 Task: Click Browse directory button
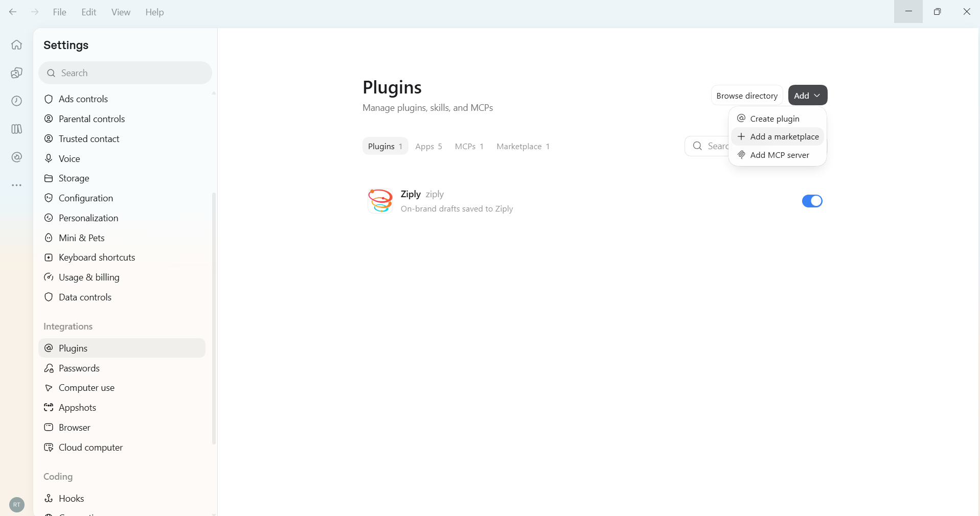point(746,96)
